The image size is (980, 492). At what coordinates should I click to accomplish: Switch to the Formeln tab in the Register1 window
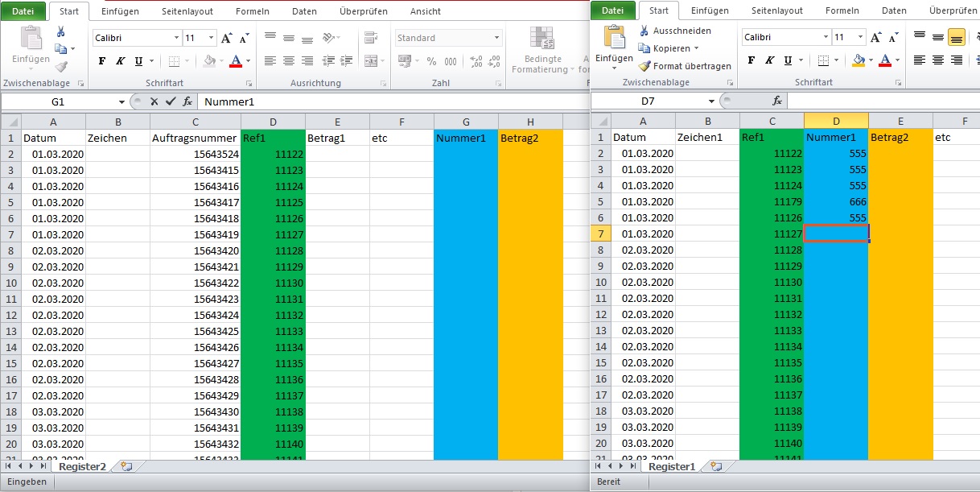(842, 10)
